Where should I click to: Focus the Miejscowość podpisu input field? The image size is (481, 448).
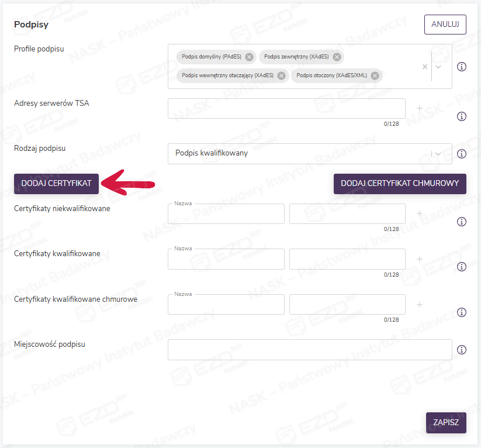click(310, 350)
